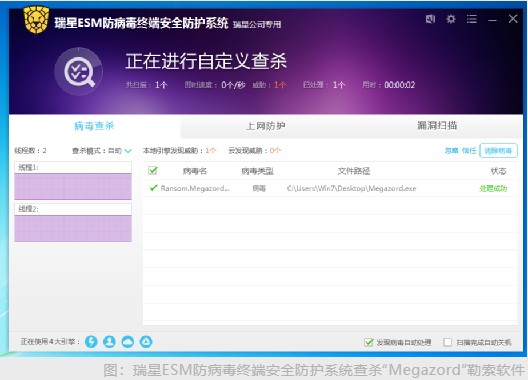This screenshot has height=380, width=528.
Task: Click the lightning bolt engine icon
Action: [x=91, y=342]
